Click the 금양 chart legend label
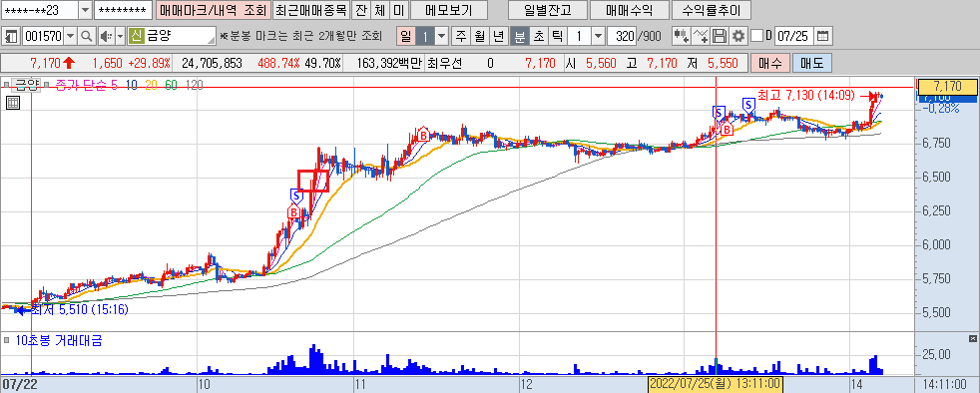This screenshot has width=980, height=393. pos(27,85)
